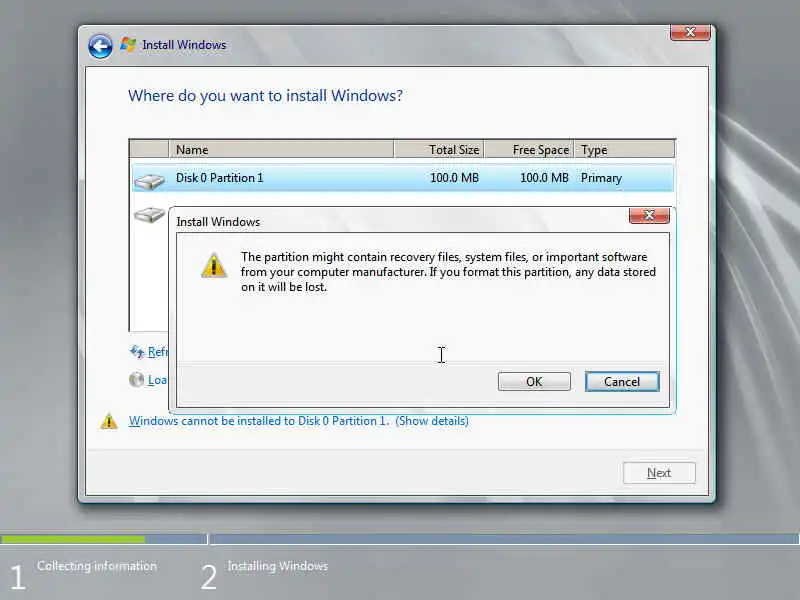
Task: Click the 100.0 MB free space value
Action: pos(544,178)
